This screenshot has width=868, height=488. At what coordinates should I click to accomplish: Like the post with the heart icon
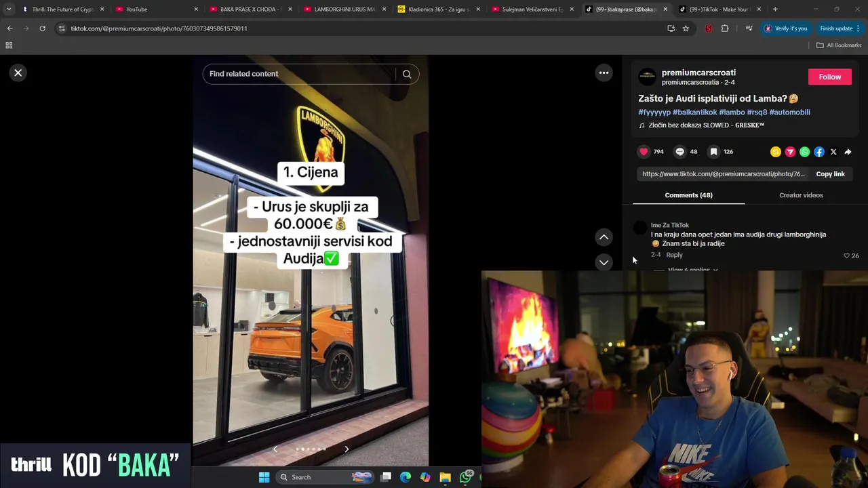pos(644,152)
